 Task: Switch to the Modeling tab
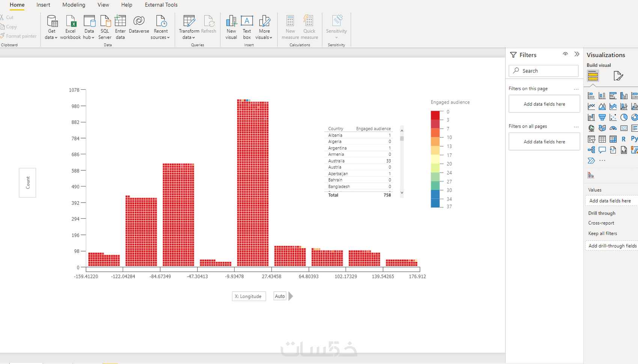click(x=74, y=5)
